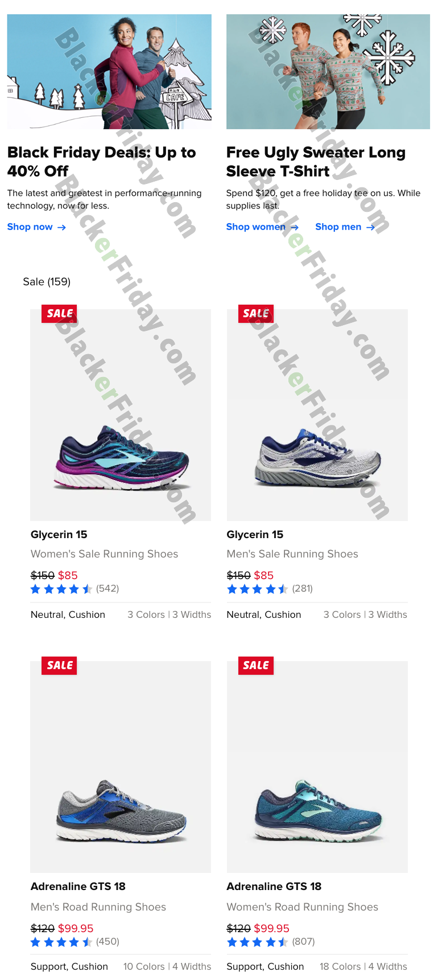View the purple Women's Glycerin 15 shoe image
Viewport: 438px width, 980px height.
121,415
